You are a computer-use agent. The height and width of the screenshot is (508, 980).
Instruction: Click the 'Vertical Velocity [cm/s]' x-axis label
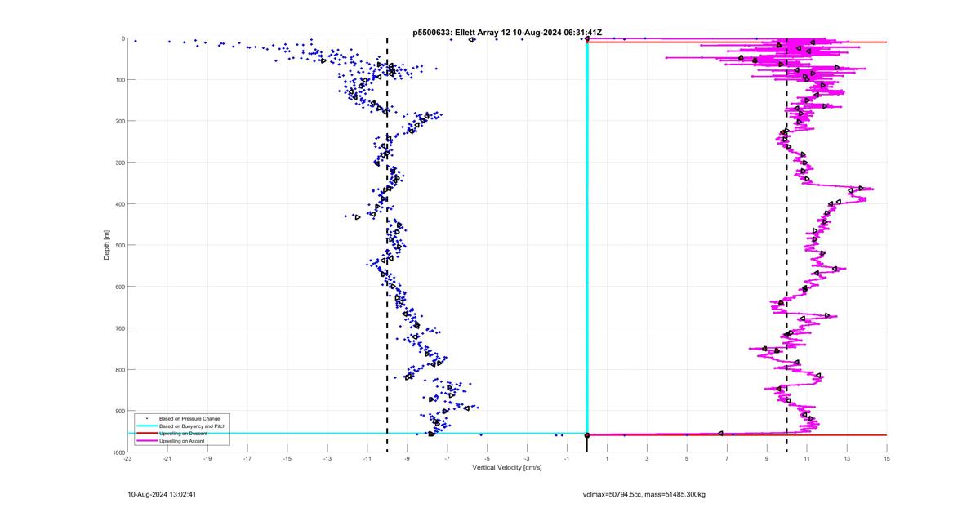[x=507, y=468]
